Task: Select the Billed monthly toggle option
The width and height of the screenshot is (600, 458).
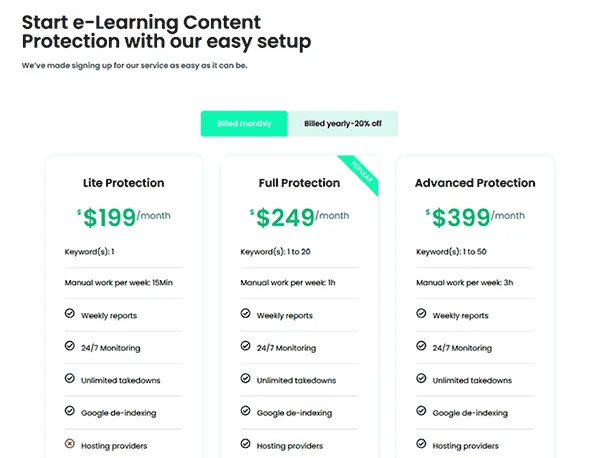Action: [244, 124]
